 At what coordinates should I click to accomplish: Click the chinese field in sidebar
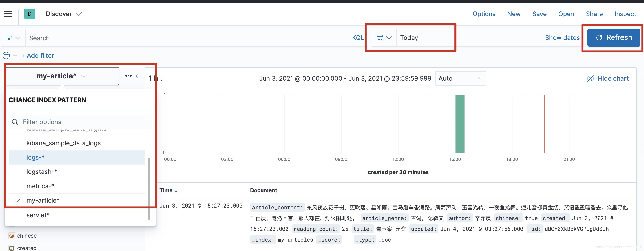tap(27, 236)
